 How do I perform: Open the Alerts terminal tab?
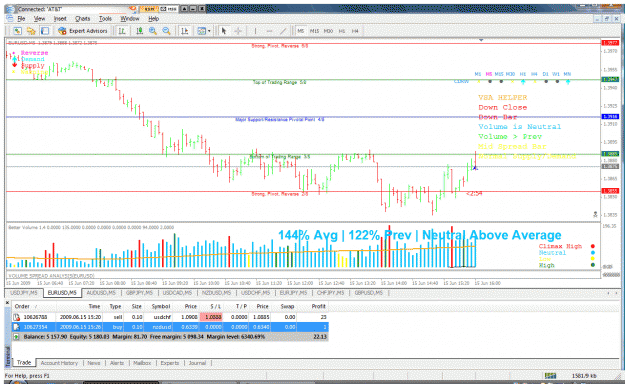point(117,363)
